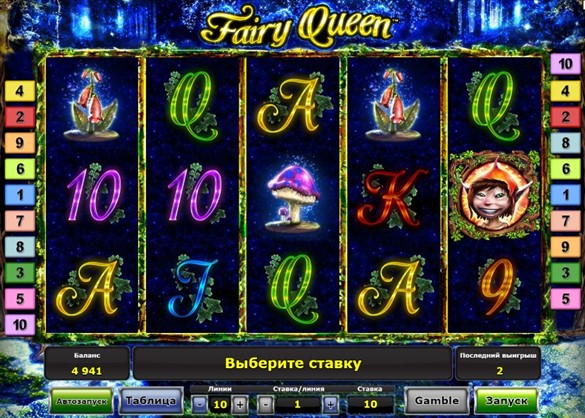The image size is (585, 418).
Task: Raise the bet per line with plus
Action: point(330,404)
